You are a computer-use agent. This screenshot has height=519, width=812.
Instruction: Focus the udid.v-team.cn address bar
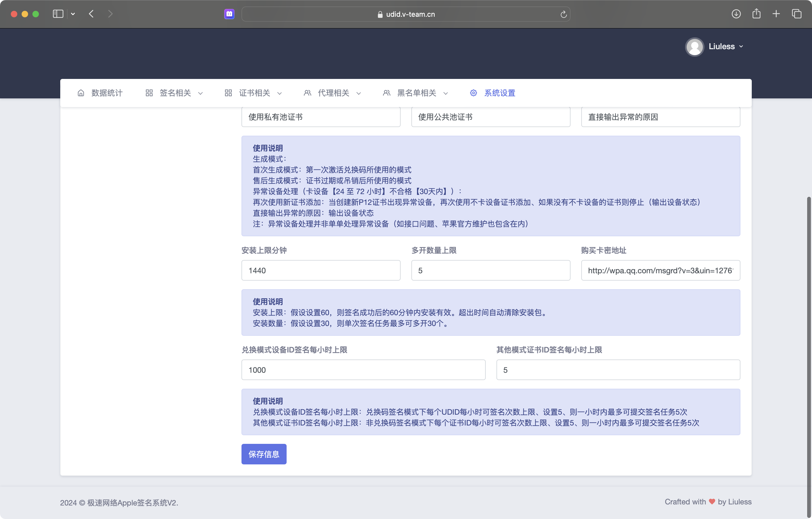pos(406,14)
